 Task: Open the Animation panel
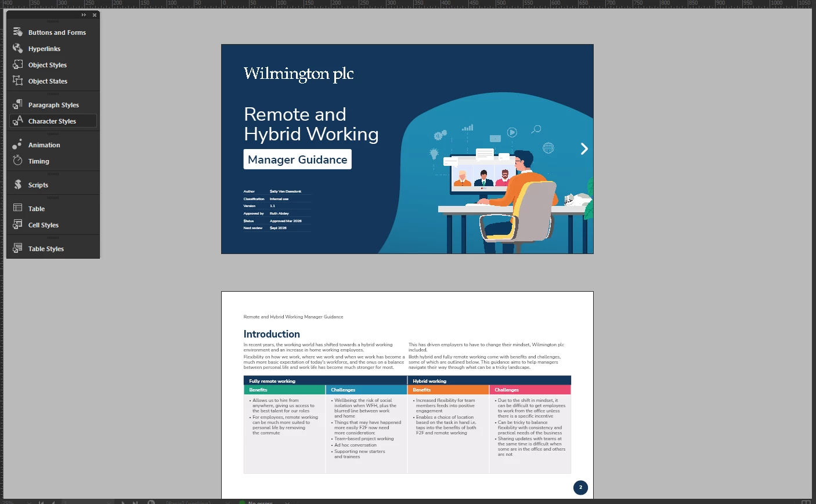(x=53, y=145)
